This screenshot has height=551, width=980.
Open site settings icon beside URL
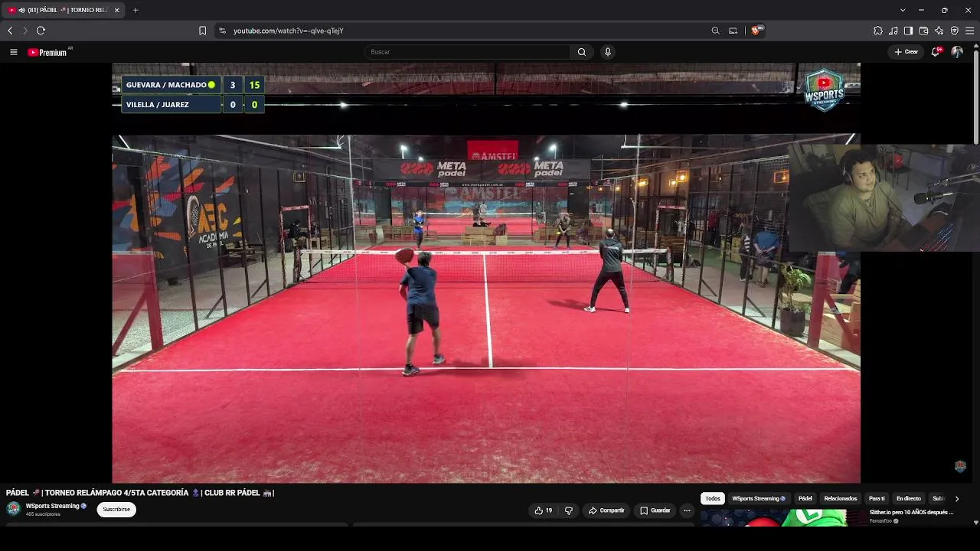[x=222, y=31]
